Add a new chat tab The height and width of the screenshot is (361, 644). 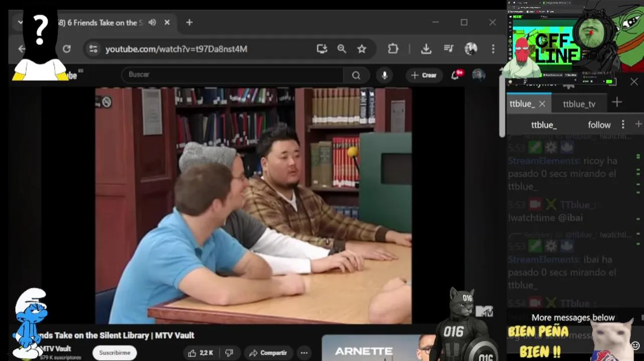point(617,102)
